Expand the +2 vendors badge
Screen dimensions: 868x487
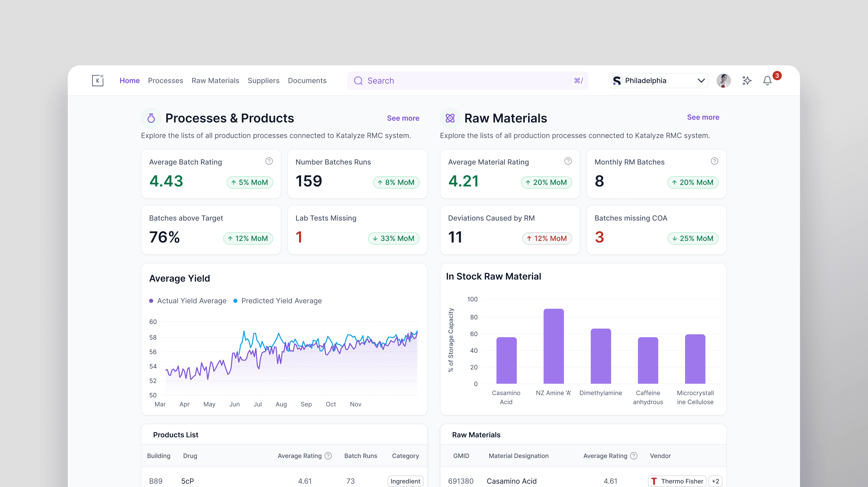(715, 481)
